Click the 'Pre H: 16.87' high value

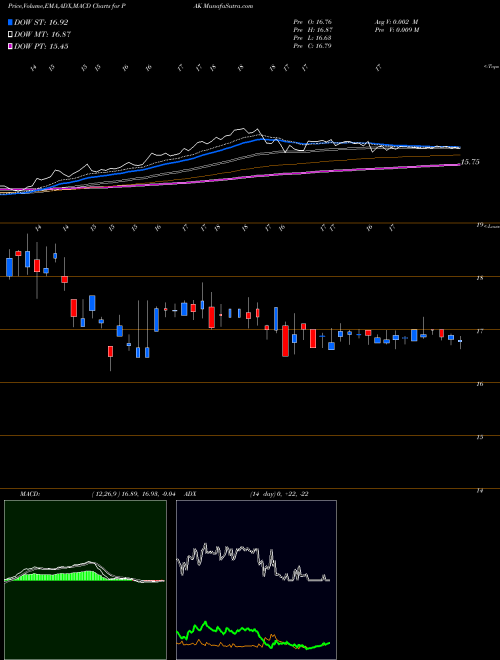tap(312, 30)
